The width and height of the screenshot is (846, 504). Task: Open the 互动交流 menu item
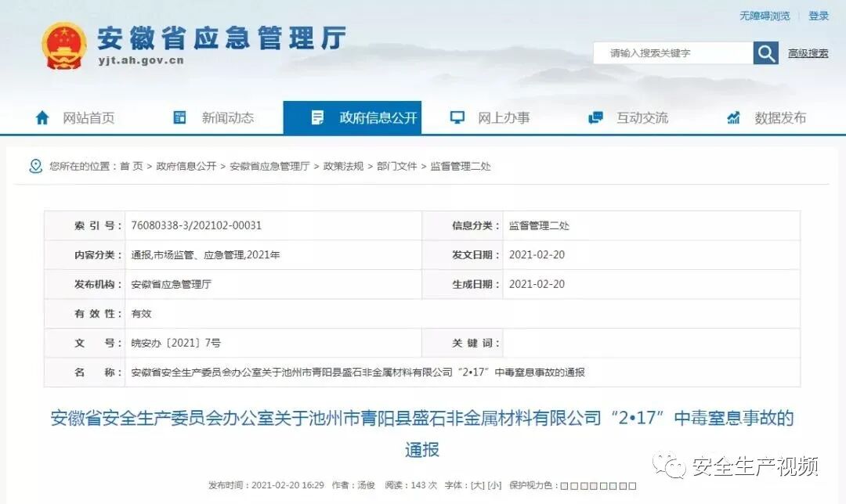[642, 117]
